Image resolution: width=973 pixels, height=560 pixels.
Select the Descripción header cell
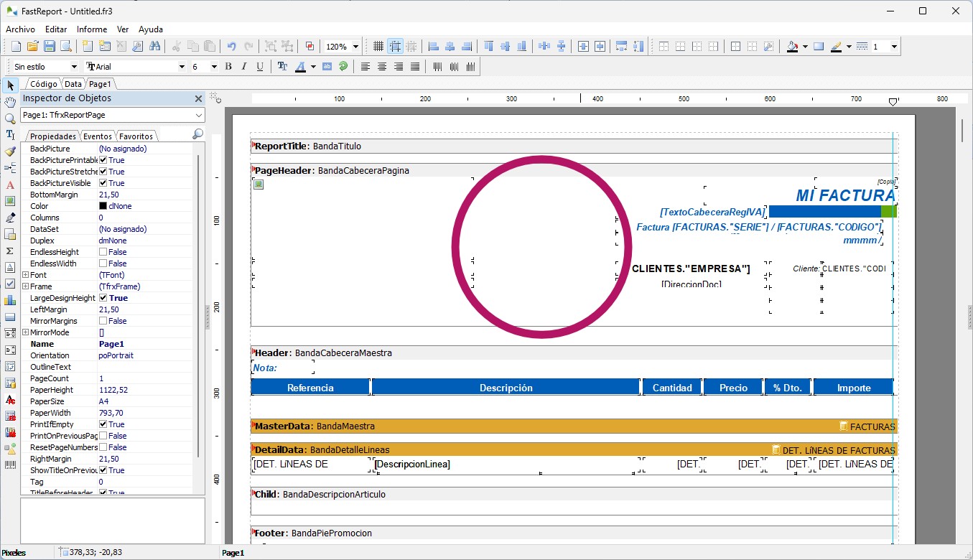coord(506,388)
